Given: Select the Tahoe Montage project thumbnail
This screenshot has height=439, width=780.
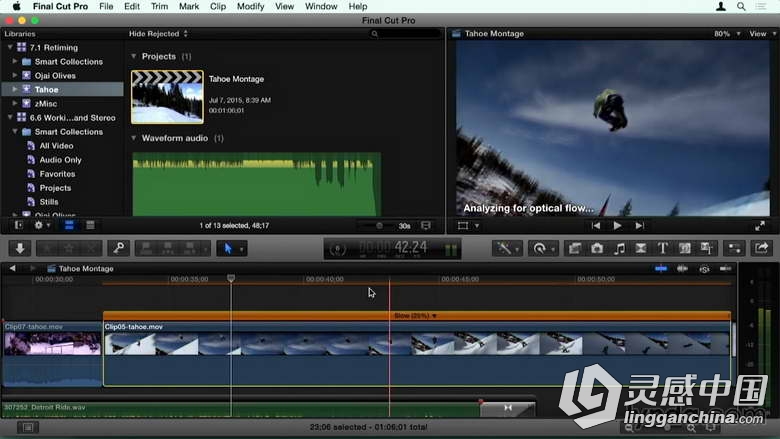Looking at the screenshot, I should [x=167, y=97].
